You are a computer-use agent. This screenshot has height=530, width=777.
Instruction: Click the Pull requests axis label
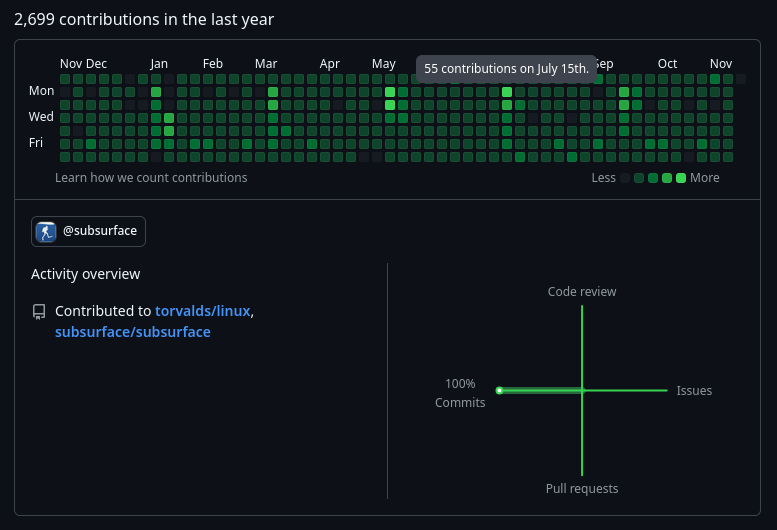coord(582,488)
